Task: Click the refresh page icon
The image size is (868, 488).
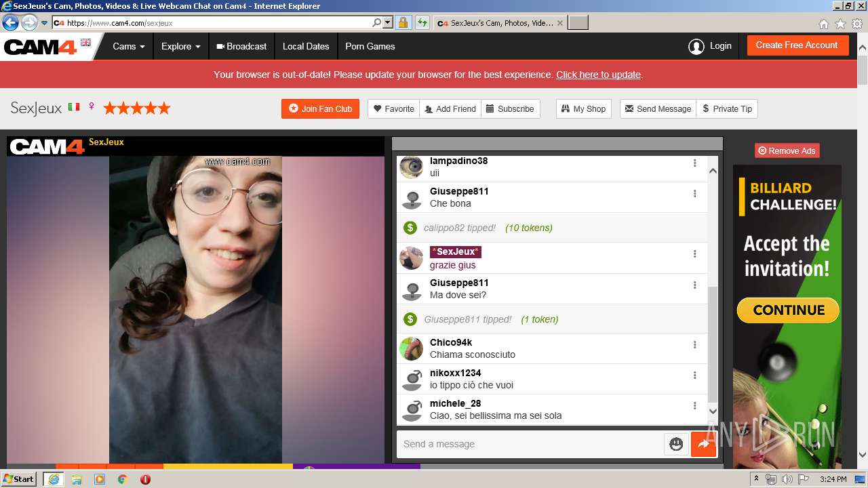Action: [x=422, y=22]
